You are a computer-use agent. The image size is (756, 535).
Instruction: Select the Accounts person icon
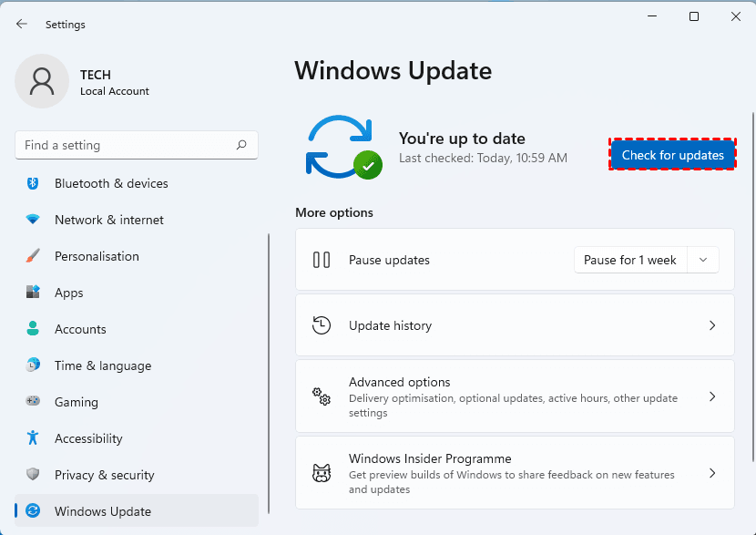pos(33,328)
